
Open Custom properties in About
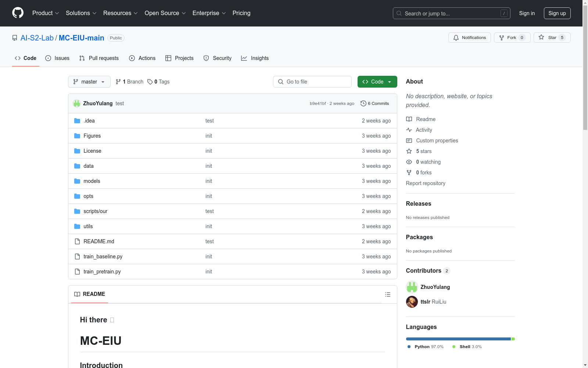coord(432,141)
